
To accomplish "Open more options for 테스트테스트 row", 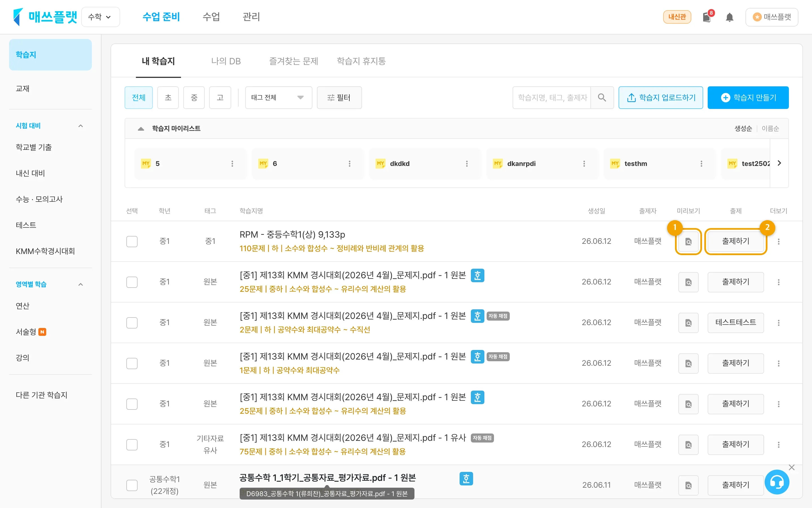I will 778,323.
